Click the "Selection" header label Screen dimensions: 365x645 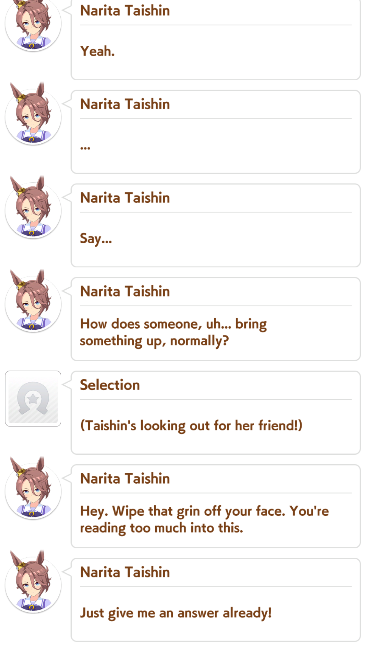[110, 385]
